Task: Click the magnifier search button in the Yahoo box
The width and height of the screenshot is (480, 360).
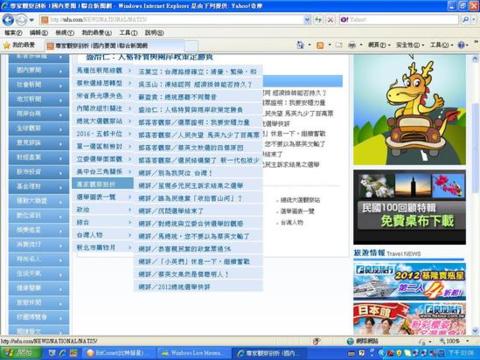Action: (465, 20)
